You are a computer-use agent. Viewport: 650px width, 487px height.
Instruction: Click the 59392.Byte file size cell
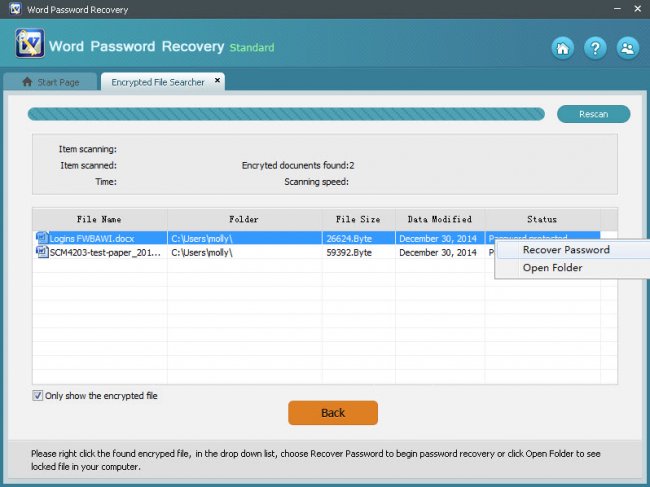[x=349, y=252]
